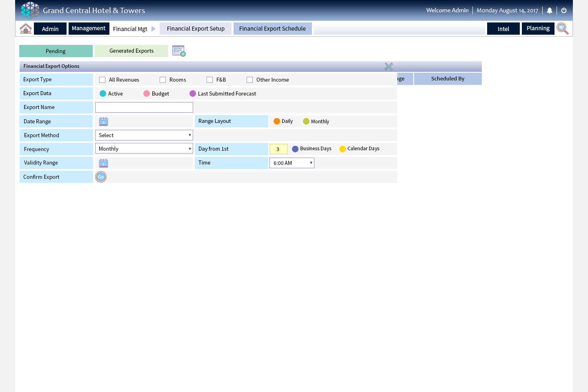
Task: Switch to the Generated Exports tab
Action: tap(131, 51)
